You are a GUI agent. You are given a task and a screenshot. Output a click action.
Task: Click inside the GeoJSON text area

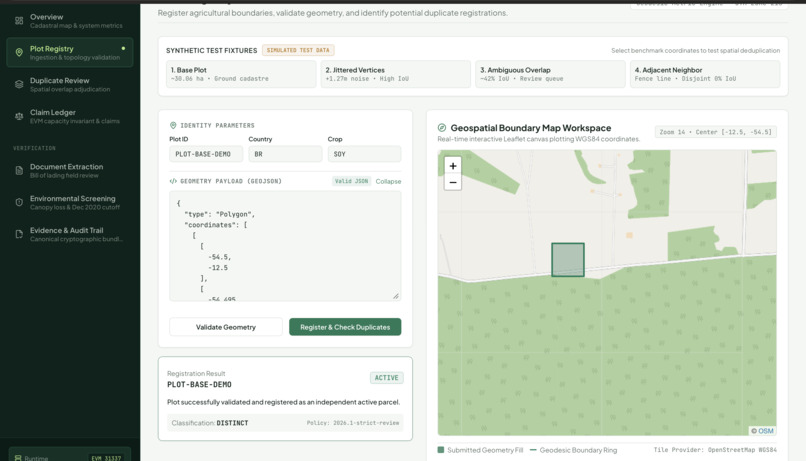(285, 246)
